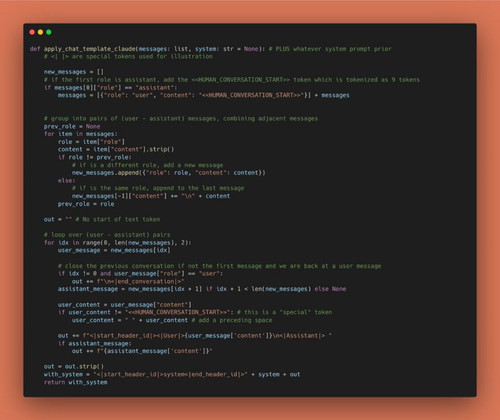500x420 pixels.
Task: Click the comment "loop over (user - assistant) pairs"
Action: (107, 235)
